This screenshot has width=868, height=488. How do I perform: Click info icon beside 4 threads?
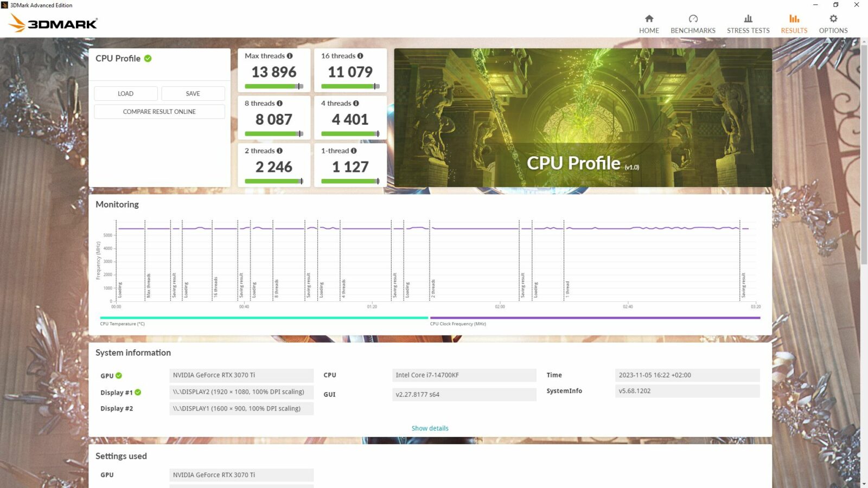(x=356, y=104)
